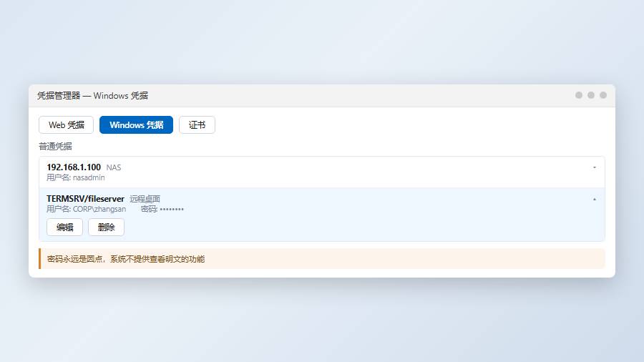Click the 远程桌面 label

[145, 199]
